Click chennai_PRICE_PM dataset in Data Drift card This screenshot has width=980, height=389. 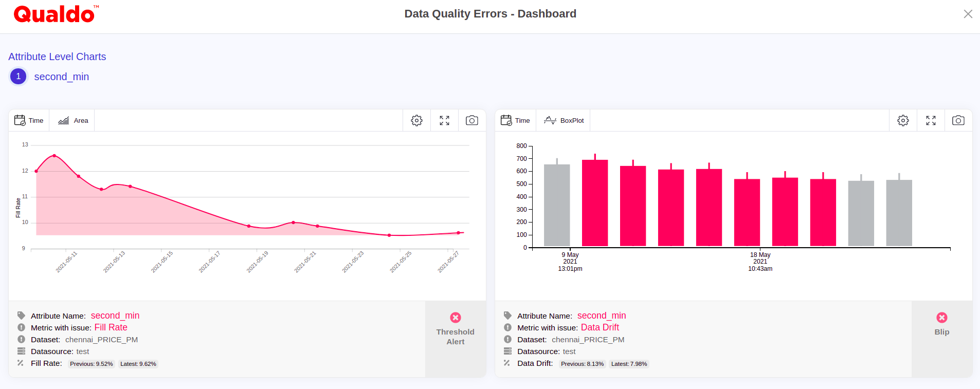(588, 340)
